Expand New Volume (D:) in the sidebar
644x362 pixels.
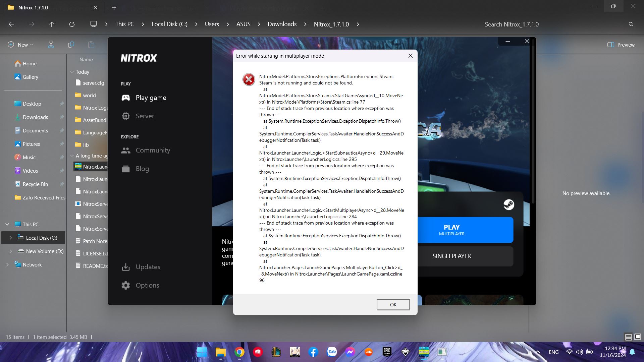click(10, 251)
